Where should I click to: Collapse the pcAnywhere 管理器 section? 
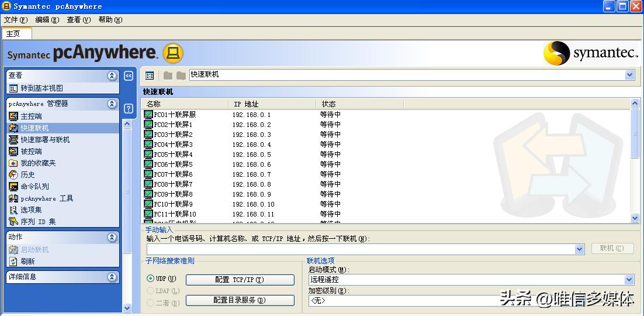tap(112, 104)
